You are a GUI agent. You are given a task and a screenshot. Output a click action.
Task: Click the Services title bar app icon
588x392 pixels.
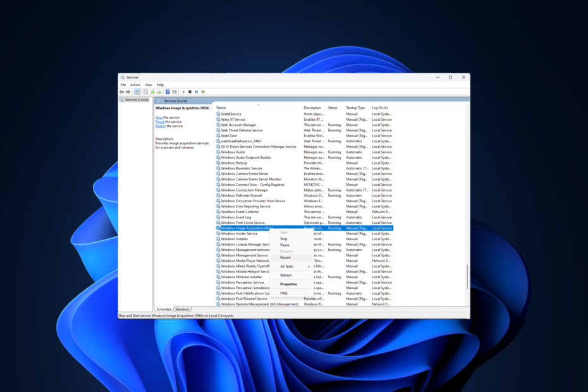click(x=122, y=77)
